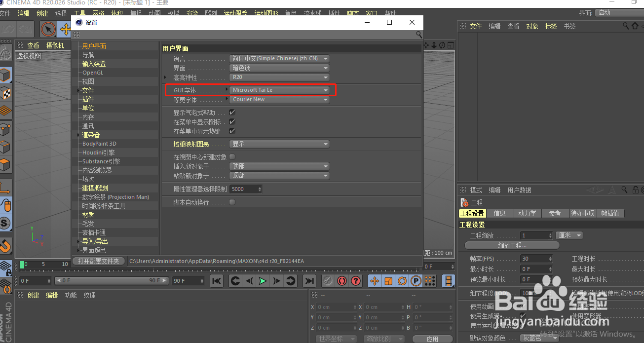Switch to 动力学 tab in attributes
The image size is (644, 343).
pos(527,213)
